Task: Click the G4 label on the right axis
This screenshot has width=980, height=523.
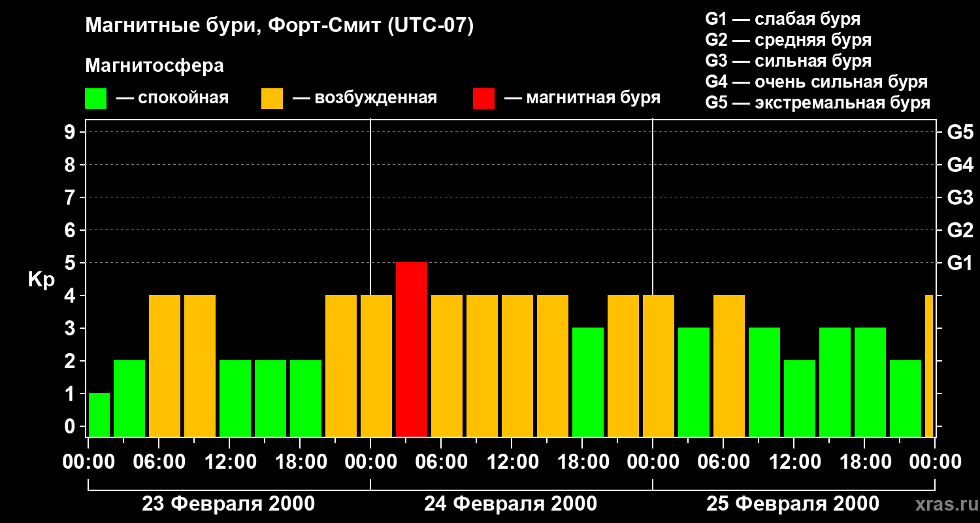Action: pyautogui.click(x=960, y=165)
